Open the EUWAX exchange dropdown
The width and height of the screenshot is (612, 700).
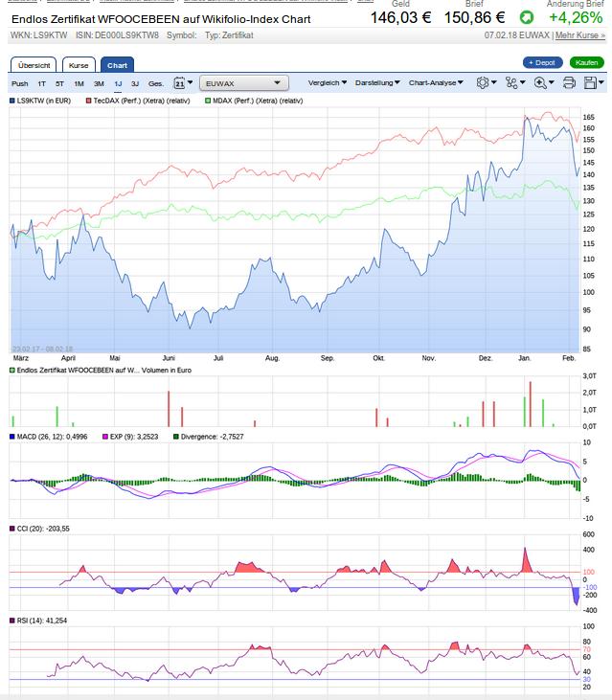[244, 83]
